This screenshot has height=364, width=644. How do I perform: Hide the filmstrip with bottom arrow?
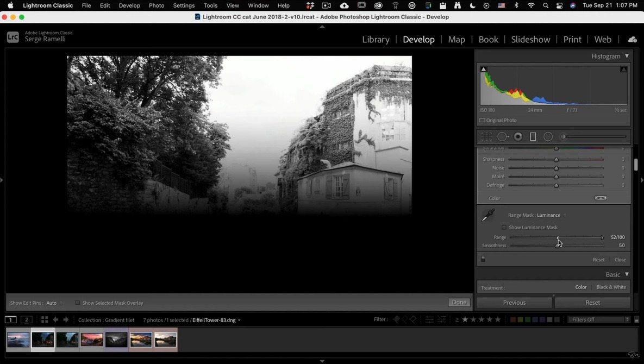[x=322, y=361]
